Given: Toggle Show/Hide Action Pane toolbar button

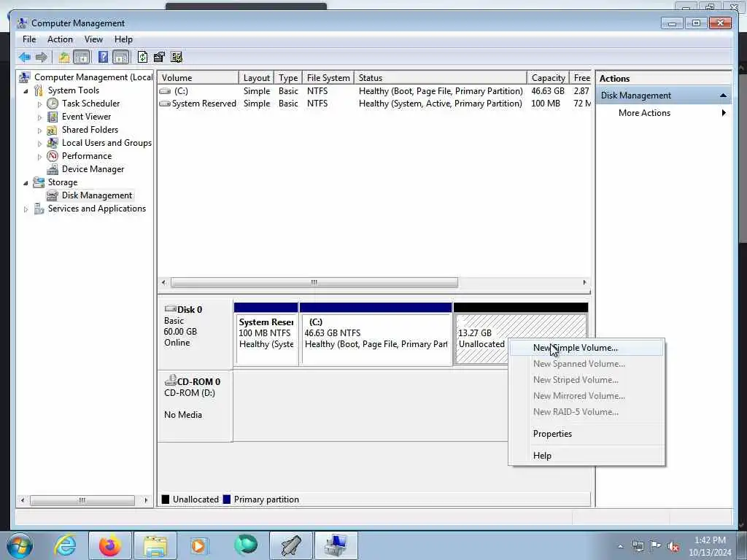Looking at the screenshot, I should tap(121, 58).
